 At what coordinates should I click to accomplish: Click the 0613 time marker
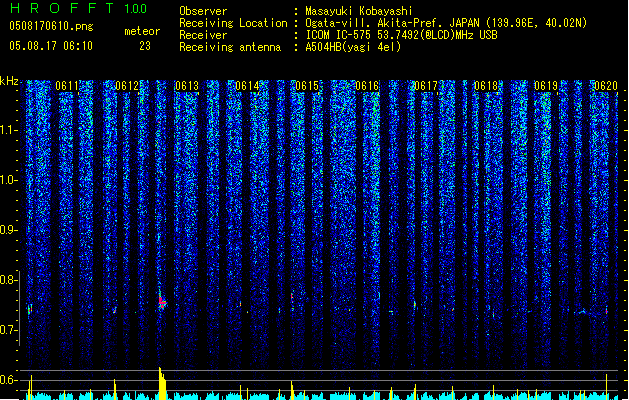coord(187,86)
